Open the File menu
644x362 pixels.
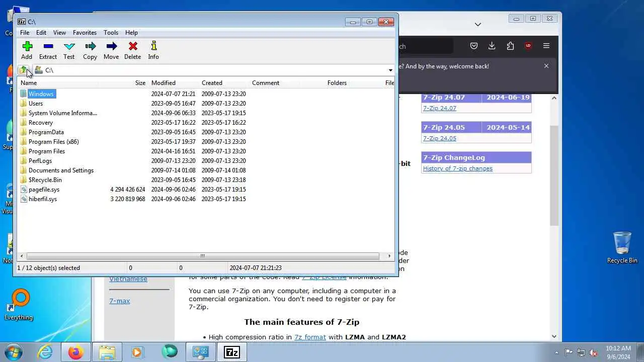tap(24, 33)
